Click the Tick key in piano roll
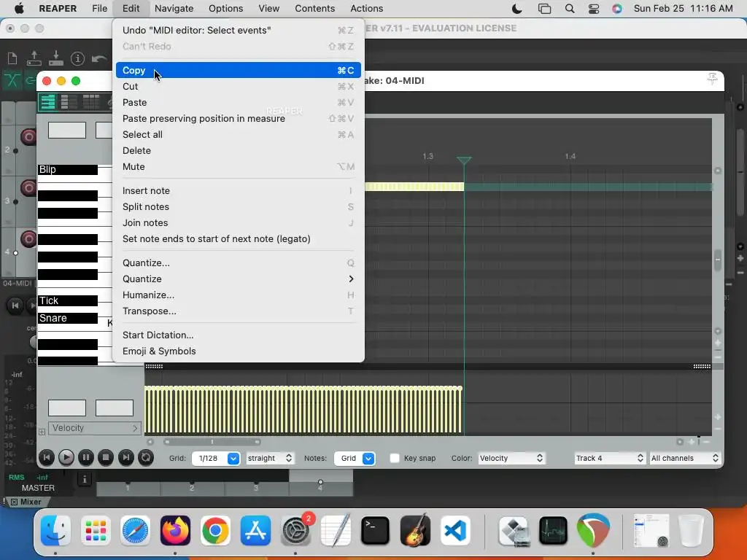Screen dimensions: 747x560 [68, 300]
